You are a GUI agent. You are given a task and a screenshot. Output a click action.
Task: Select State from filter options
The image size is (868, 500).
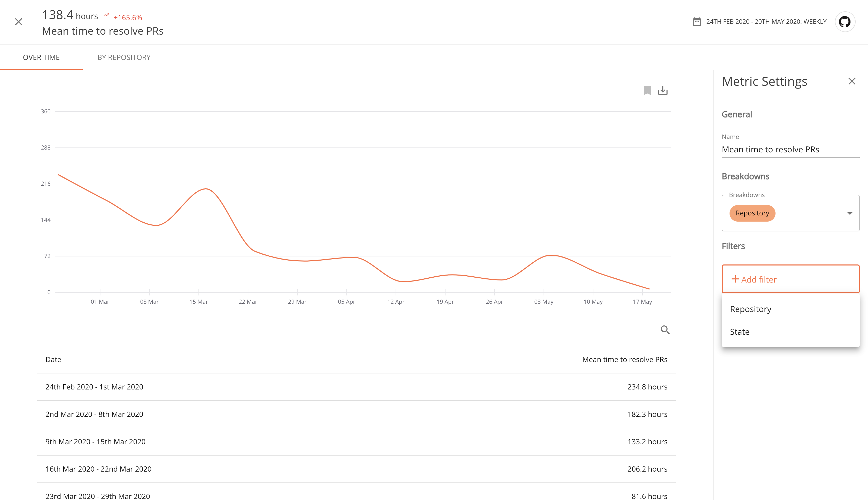pyautogui.click(x=740, y=332)
